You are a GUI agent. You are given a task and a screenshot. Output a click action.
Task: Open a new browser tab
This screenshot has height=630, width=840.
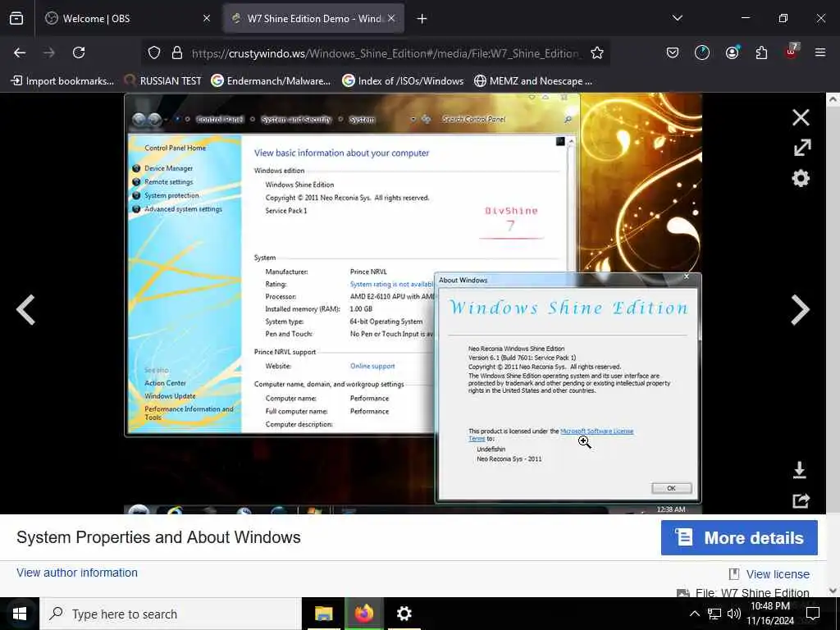[422, 19]
